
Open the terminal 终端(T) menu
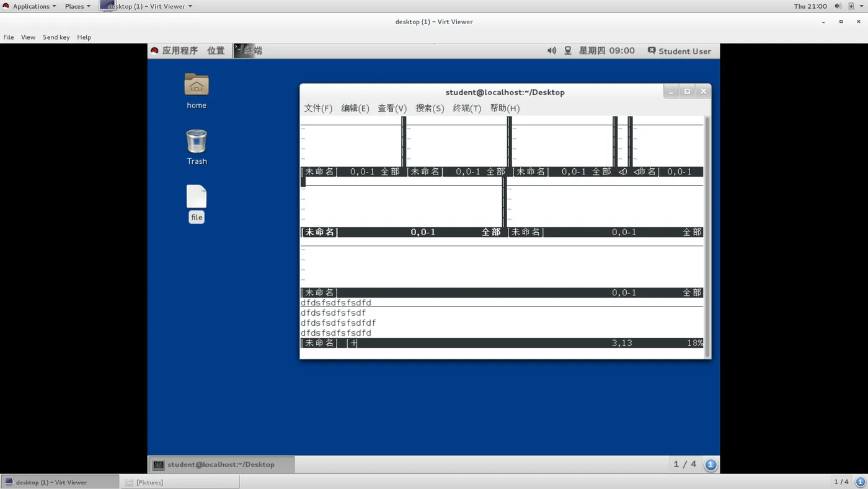pyautogui.click(x=467, y=108)
